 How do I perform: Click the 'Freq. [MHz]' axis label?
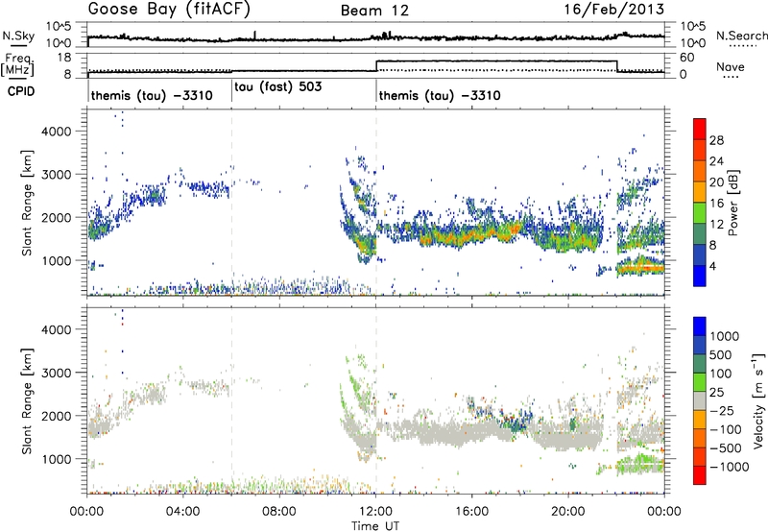coord(17,65)
